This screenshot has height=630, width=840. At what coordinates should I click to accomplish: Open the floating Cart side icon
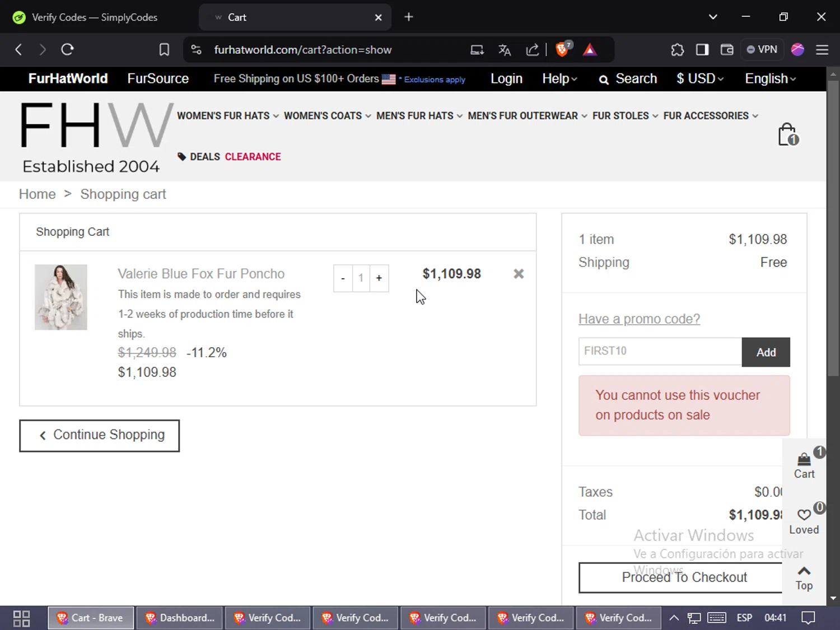click(804, 465)
